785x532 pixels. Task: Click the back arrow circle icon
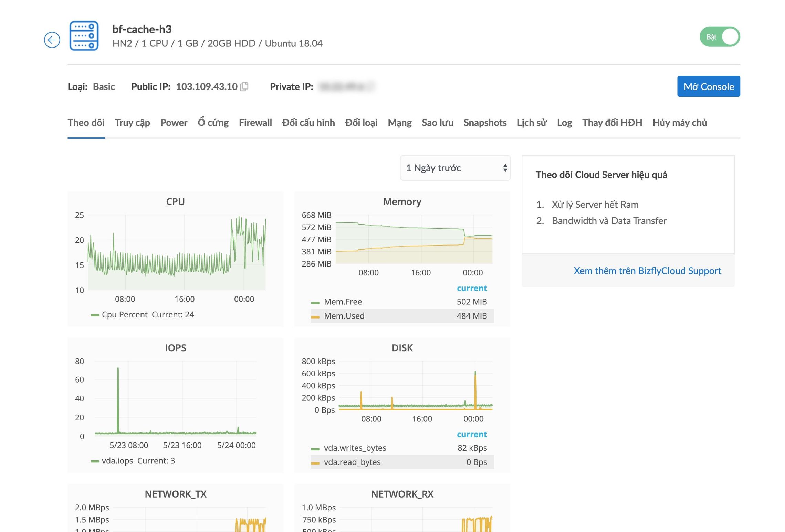coord(52,40)
